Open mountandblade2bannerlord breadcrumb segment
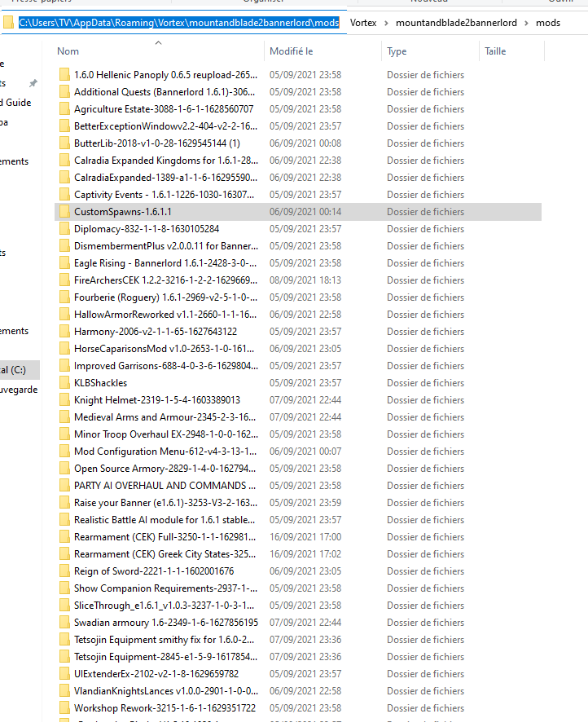Image resolution: width=588 pixels, height=727 pixels. (456, 23)
